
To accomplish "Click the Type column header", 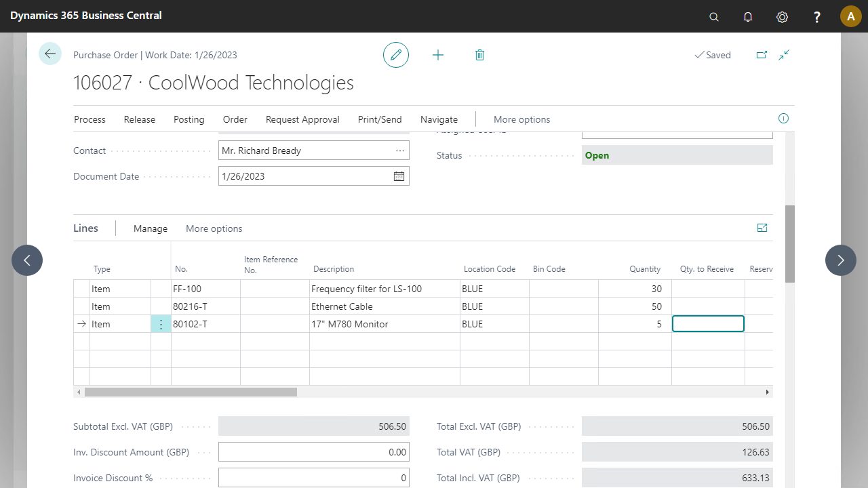I will tap(102, 269).
